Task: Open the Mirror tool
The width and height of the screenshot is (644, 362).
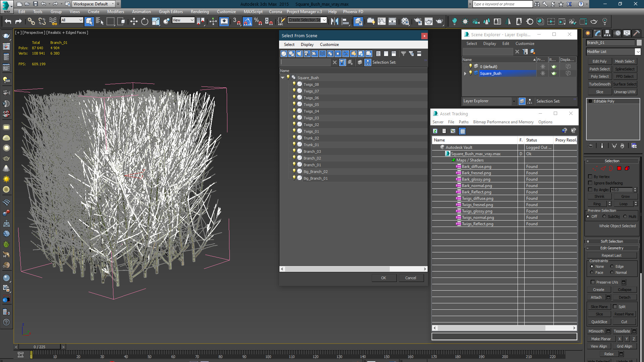Action: click(x=334, y=21)
